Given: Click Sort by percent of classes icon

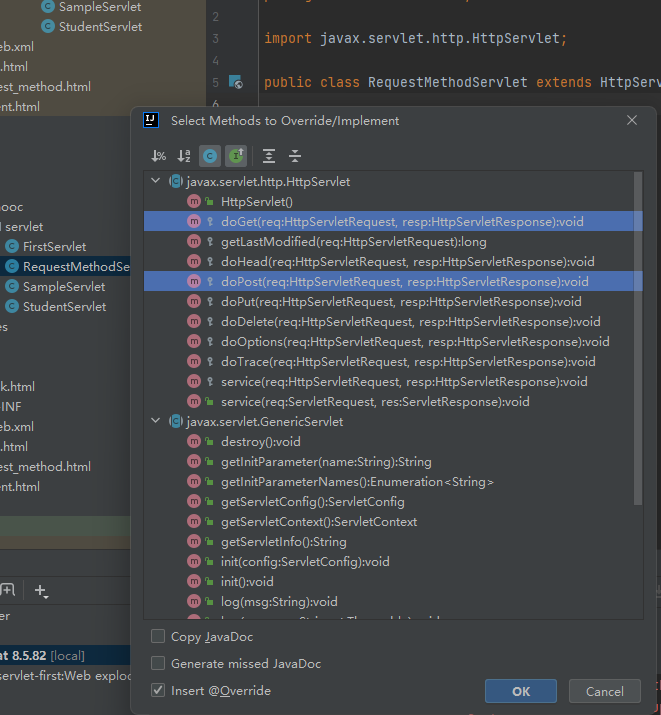Looking at the screenshot, I should tap(158, 156).
